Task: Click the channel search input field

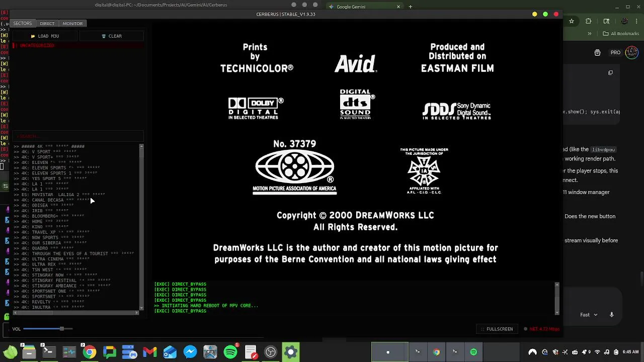Action: pos(78,136)
